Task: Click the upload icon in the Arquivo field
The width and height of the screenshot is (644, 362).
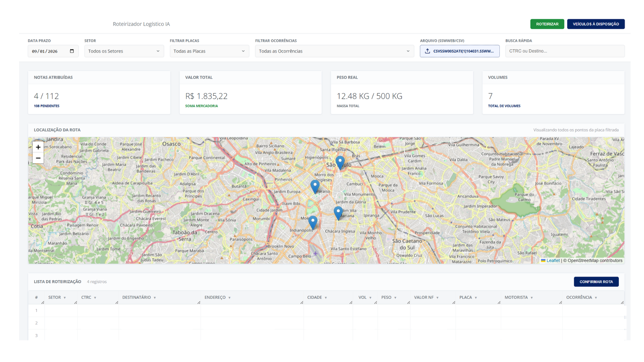Action: pyautogui.click(x=428, y=51)
